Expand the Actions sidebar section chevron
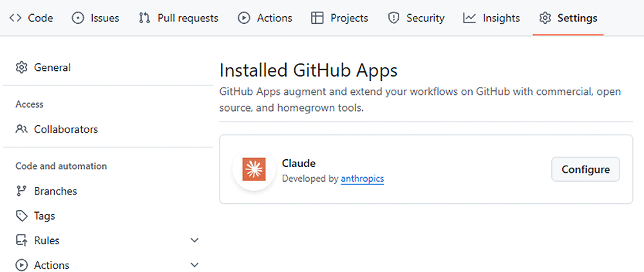The width and height of the screenshot is (644, 272). 195,265
